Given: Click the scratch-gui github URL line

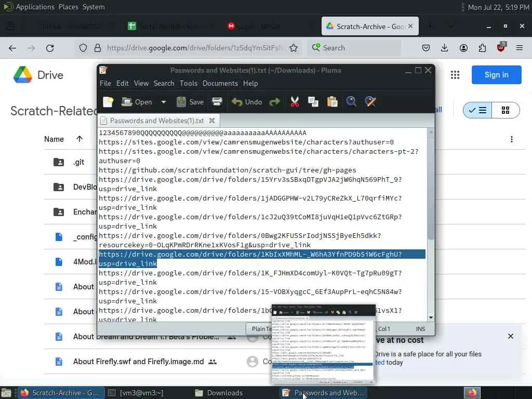Looking at the screenshot, I should coord(228,170).
